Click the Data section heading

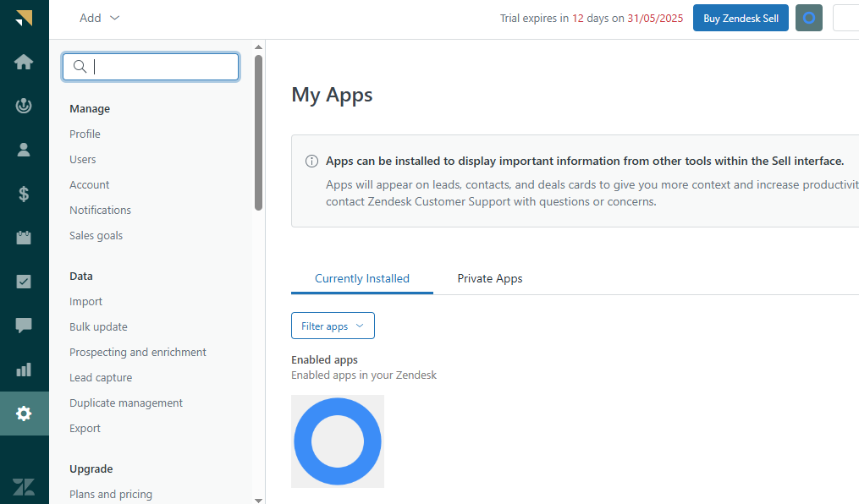pos(81,277)
